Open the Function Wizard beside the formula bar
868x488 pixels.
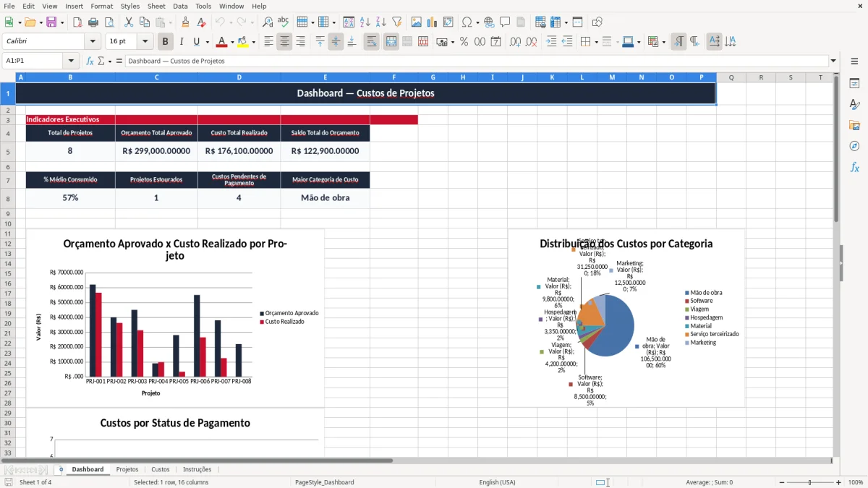[90, 61]
